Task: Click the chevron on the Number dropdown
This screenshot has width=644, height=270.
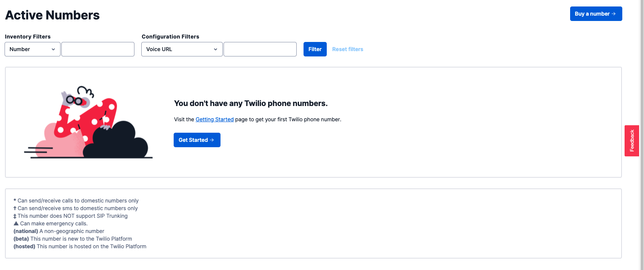Action: pos(53,49)
